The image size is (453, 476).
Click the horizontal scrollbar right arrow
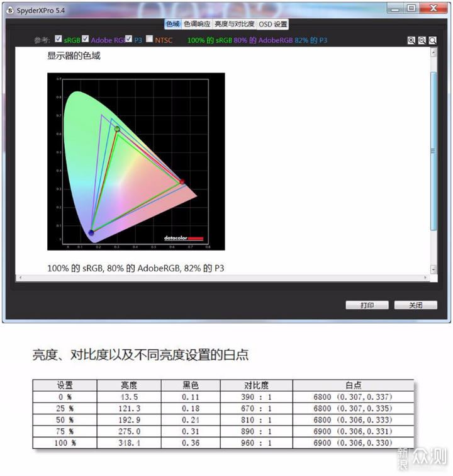424,278
